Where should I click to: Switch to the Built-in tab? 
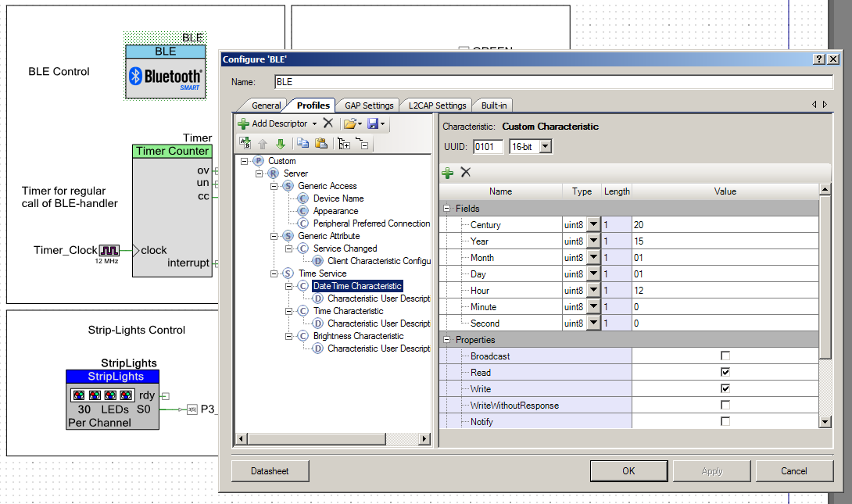[x=494, y=105]
